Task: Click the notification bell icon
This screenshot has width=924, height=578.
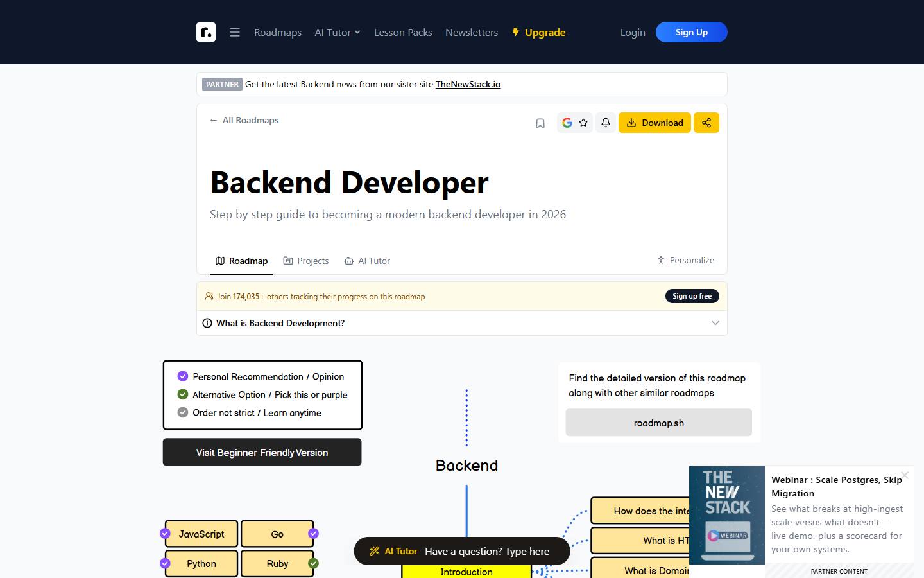Action: (606, 123)
